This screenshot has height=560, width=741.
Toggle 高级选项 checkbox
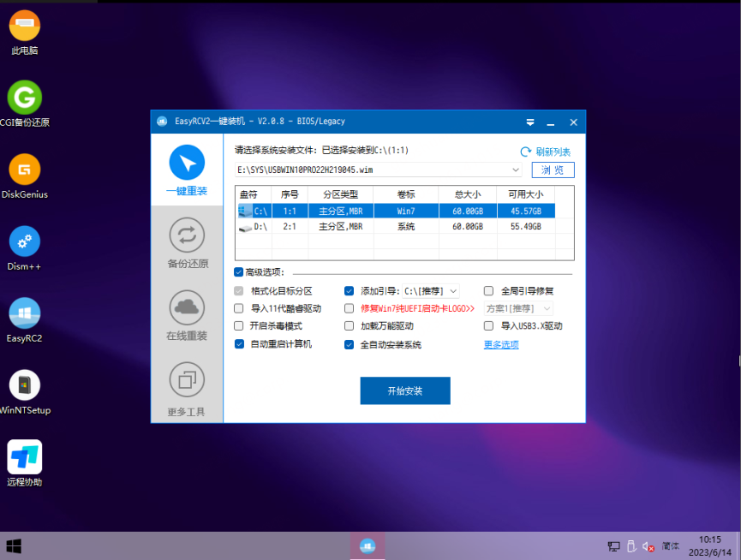click(x=239, y=272)
